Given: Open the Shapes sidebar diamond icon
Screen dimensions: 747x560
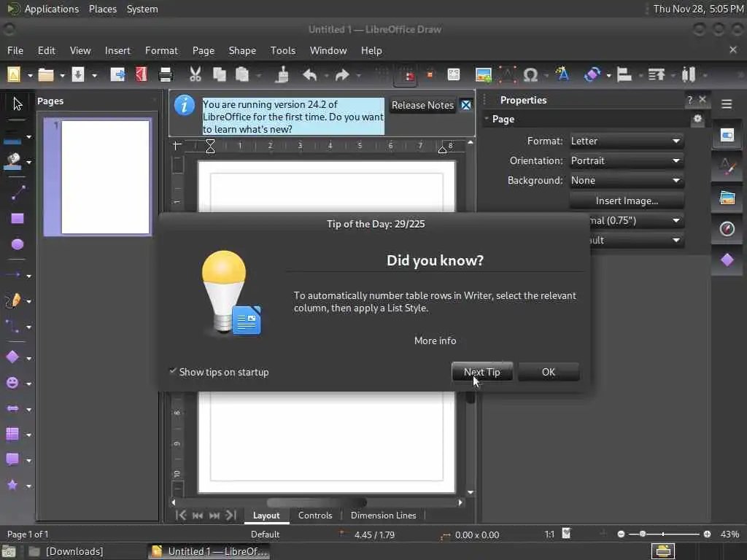Looking at the screenshot, I should [x=727, y=260].
